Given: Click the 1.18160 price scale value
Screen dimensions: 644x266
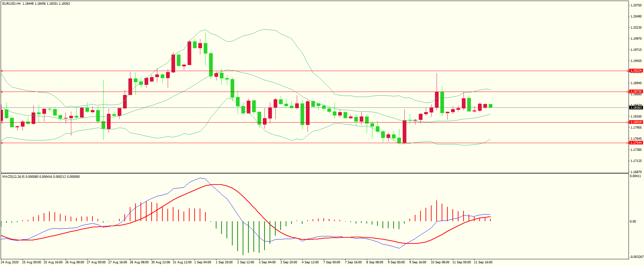Looking at the screenshot, I should (636, 117).
